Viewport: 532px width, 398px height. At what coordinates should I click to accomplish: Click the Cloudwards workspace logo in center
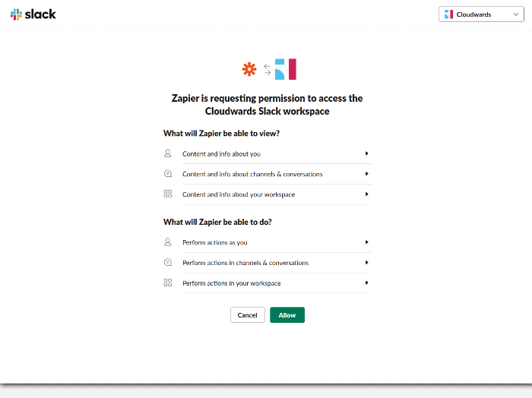[x=286, y=69]
